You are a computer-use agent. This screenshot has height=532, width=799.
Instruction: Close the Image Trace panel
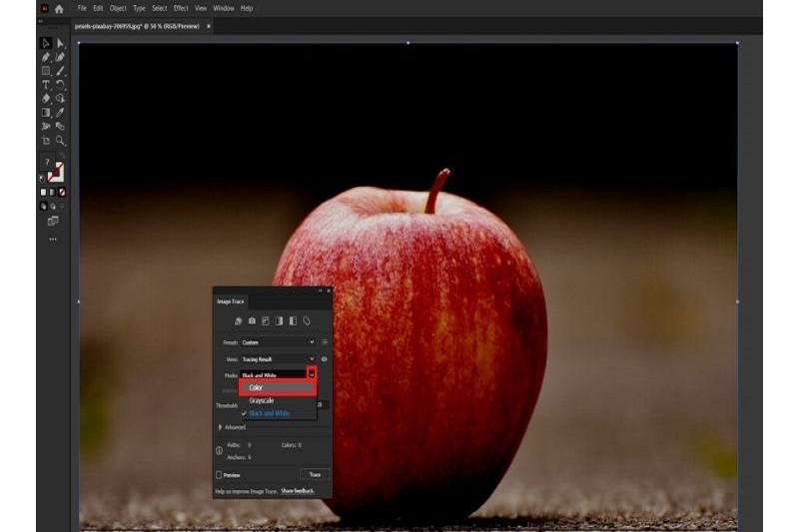[x=329, y=290]
